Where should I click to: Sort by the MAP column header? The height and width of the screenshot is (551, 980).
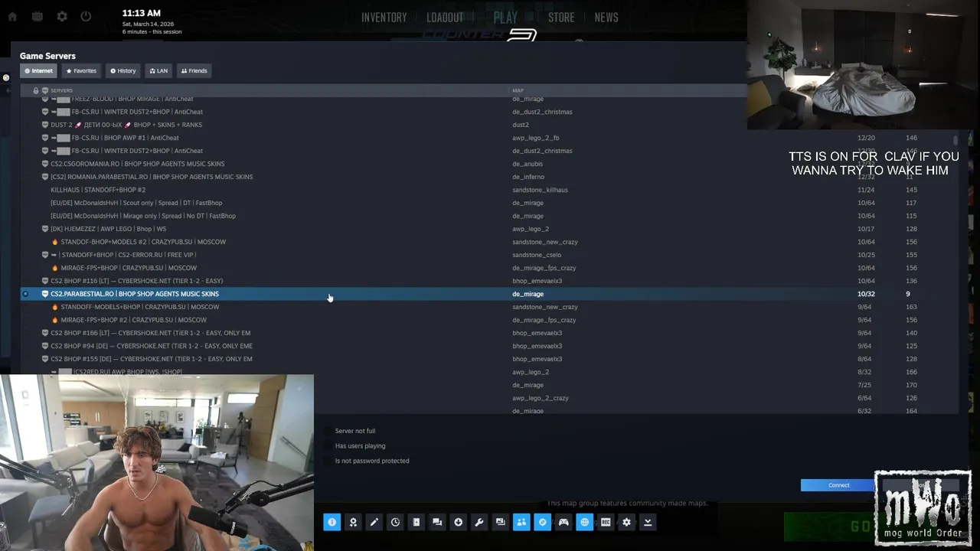click(x=518, y=90)
